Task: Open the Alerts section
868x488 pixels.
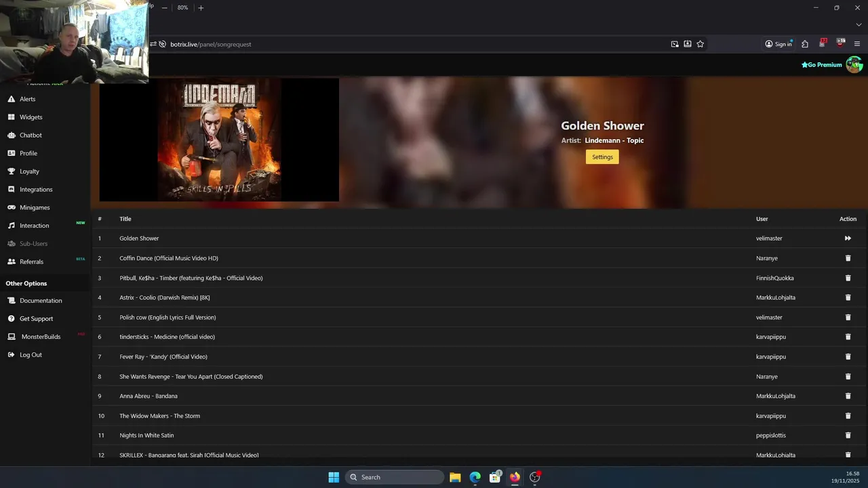Action: coord(27,99)
